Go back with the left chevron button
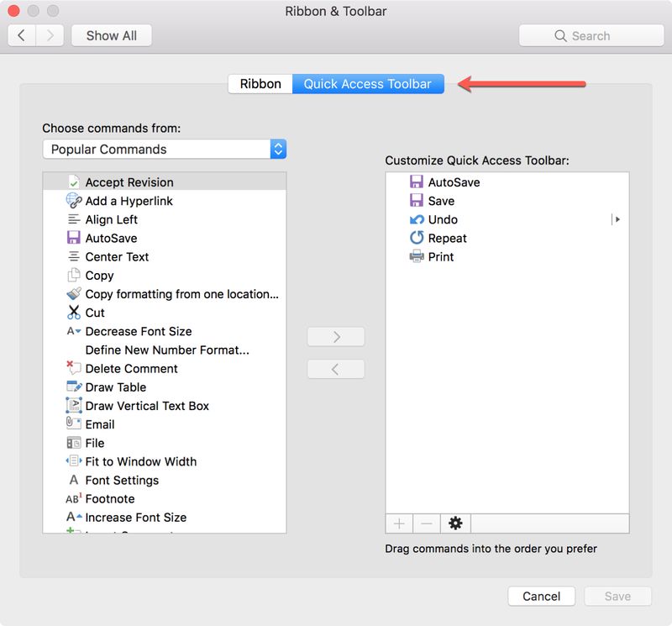Screen dimensions: 672x626 pos(22,35)
